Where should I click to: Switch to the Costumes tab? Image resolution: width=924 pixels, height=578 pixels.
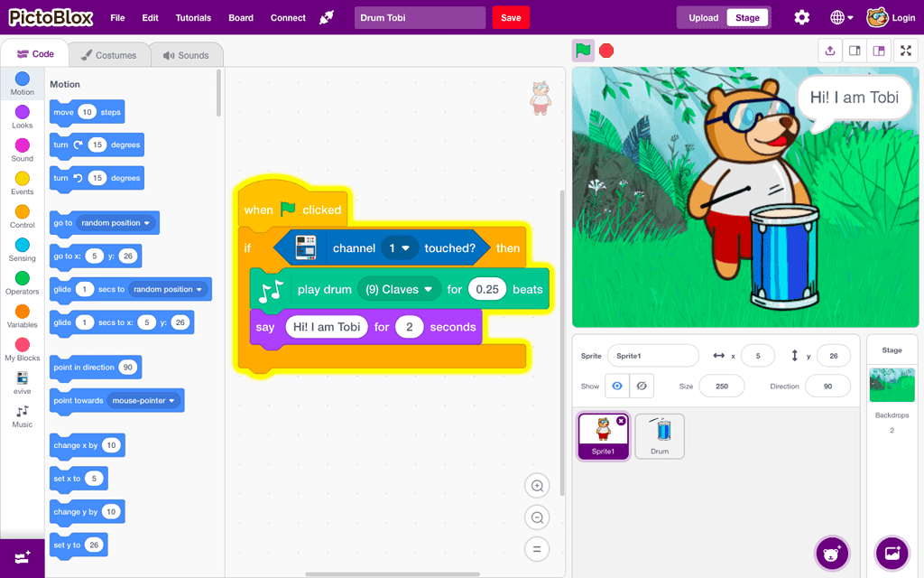tap(108, 55)
